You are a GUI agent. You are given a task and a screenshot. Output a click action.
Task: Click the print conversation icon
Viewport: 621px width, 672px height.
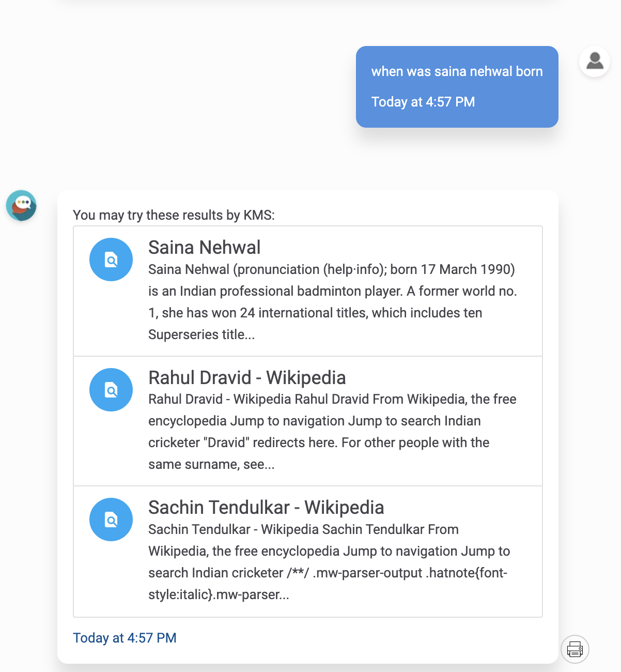575,649
